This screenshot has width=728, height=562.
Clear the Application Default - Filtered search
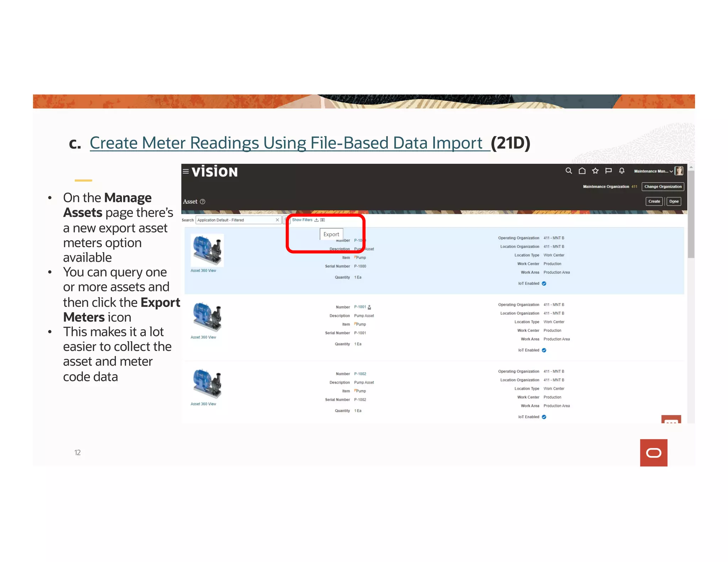click(277, 220)
